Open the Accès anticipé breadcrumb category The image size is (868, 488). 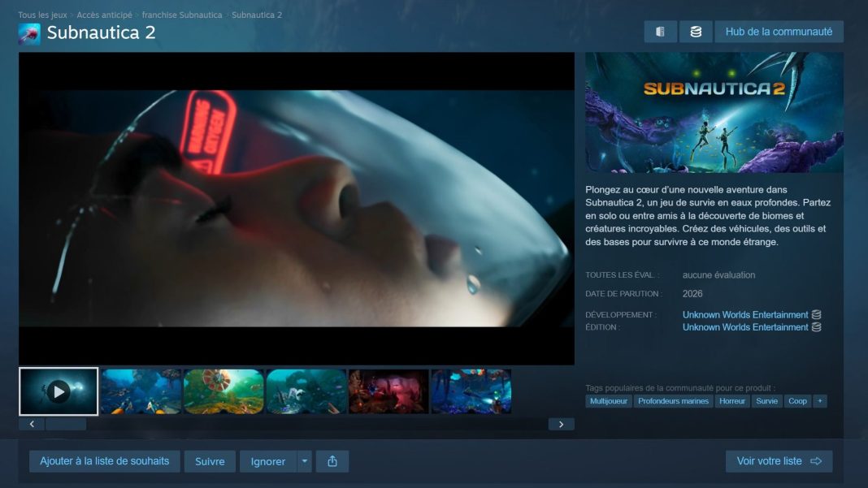pos(106,14)
